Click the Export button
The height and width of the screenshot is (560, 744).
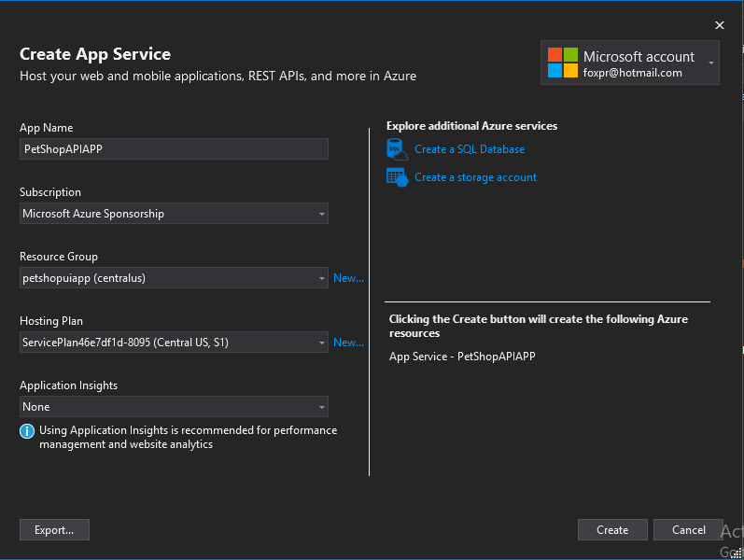[x=54, y=529]
